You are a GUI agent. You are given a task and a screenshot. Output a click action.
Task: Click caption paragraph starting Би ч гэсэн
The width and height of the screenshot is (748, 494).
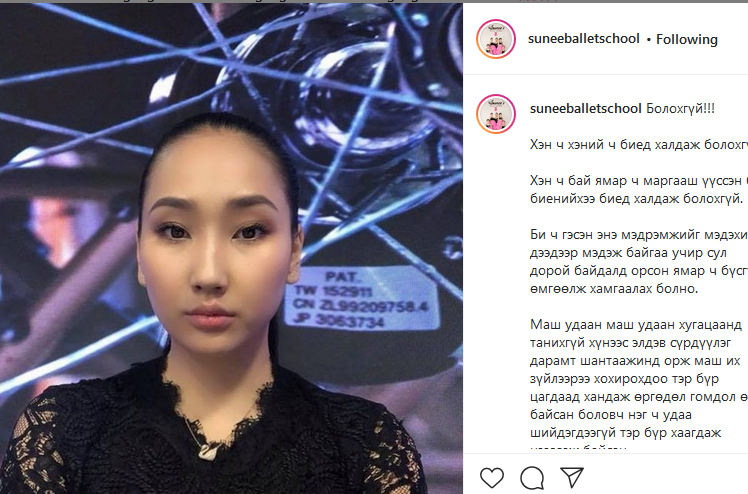point(639,261)
